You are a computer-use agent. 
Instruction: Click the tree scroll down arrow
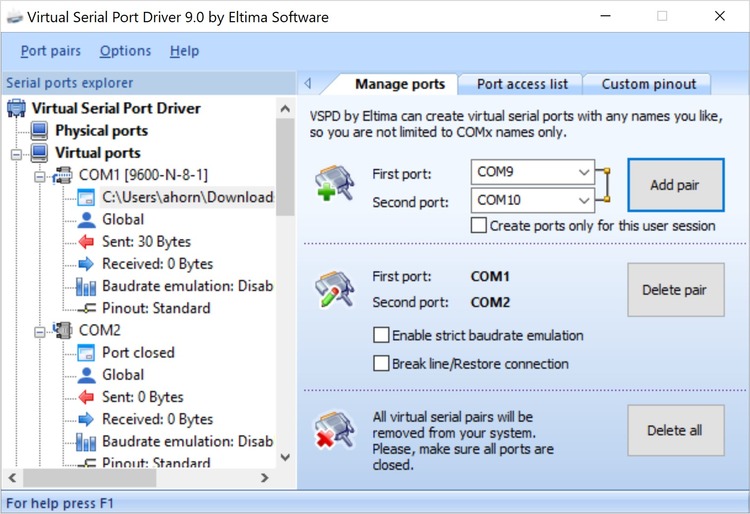pyautogui.click(x=285, y=458)
